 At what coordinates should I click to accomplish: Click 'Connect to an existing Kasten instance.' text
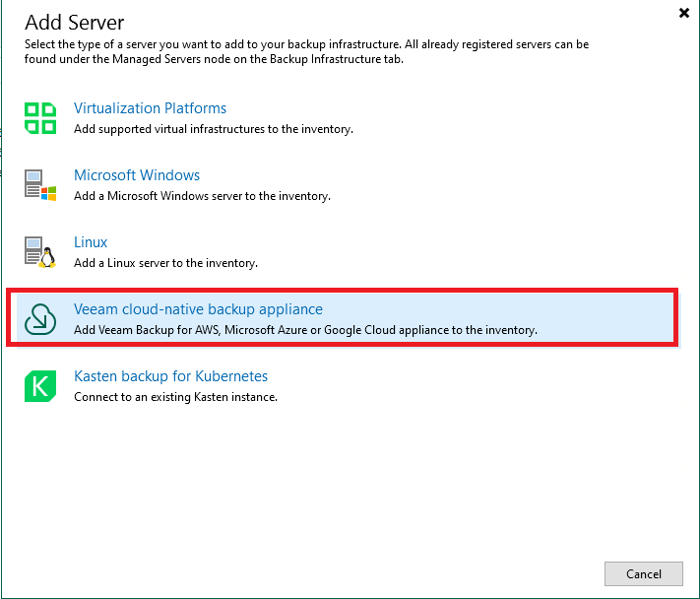pos(175,397)
